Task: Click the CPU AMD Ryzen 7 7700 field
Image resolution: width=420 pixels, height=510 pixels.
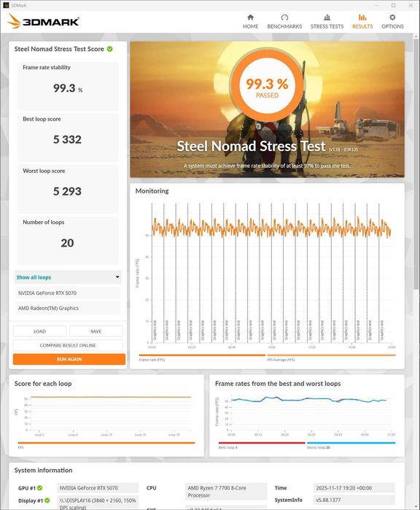Action: (226, 492)
